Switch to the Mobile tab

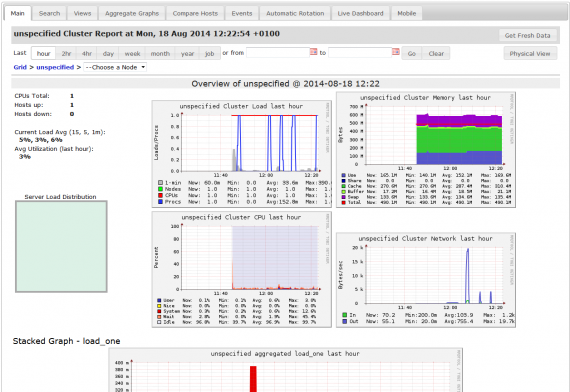(x=406, y=13)
